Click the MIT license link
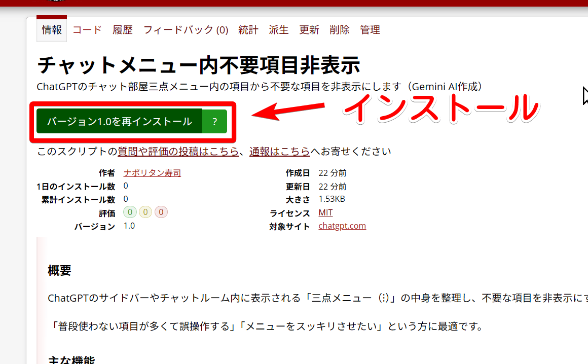Screen dimensions: 588x364 (x=325, y=212)
